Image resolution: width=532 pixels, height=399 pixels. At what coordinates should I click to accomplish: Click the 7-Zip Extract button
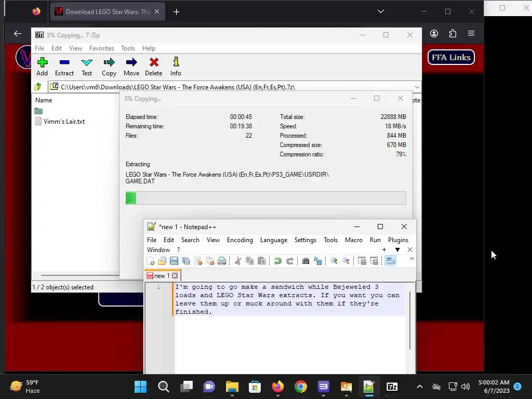[x=64, y=66]
